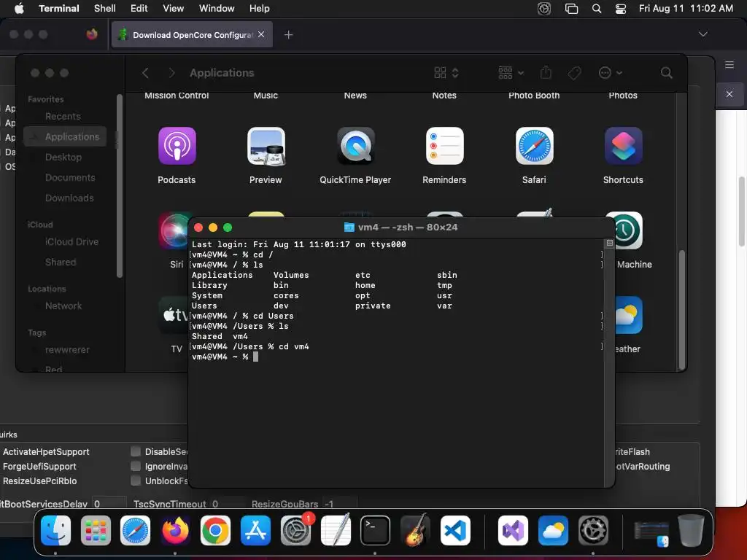Select Documents in Finder sidebar

[70, 178]
